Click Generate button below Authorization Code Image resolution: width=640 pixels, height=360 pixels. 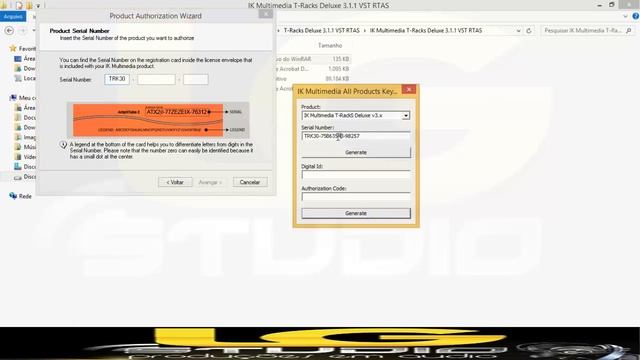356,213
